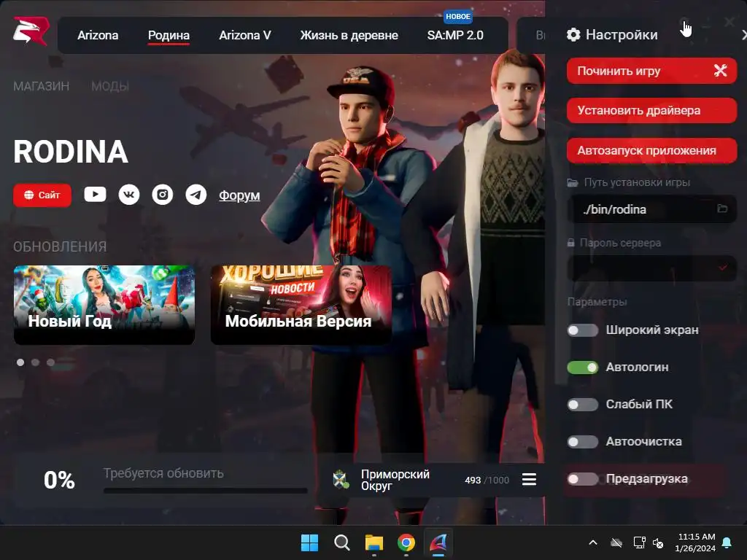Click the wrench icon on Починить игру
747x560 pixels.
720,71
